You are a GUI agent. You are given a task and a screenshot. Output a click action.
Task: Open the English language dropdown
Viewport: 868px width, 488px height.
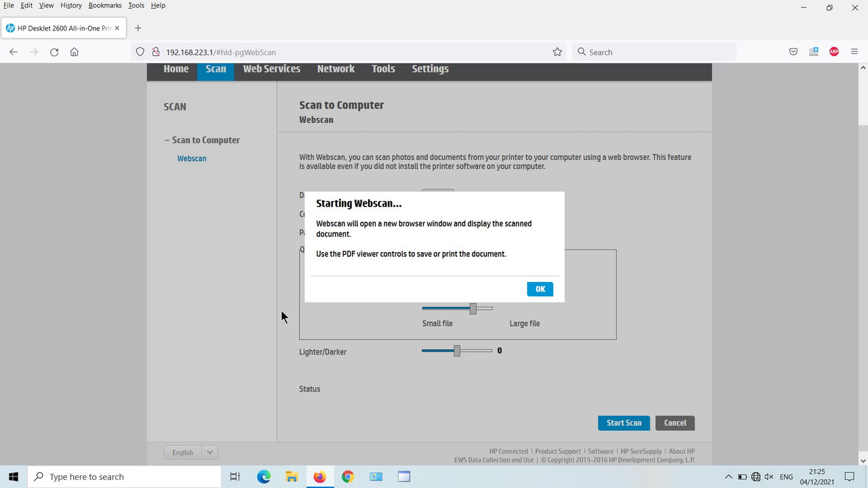point(191,452)
